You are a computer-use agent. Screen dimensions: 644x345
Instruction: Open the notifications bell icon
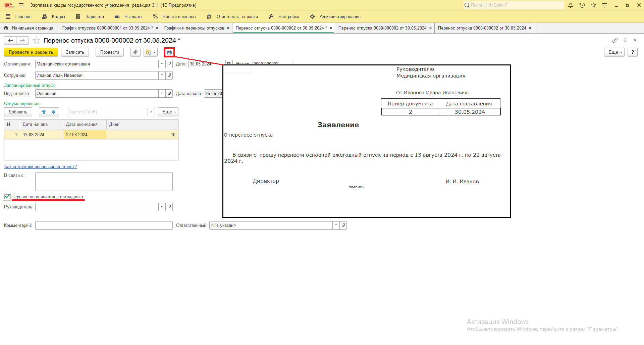571,5
